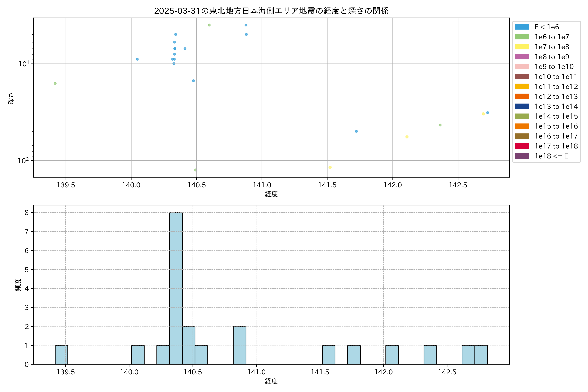Click the crimson 1e17 to 1e18 legend swatch

(522, 146)
